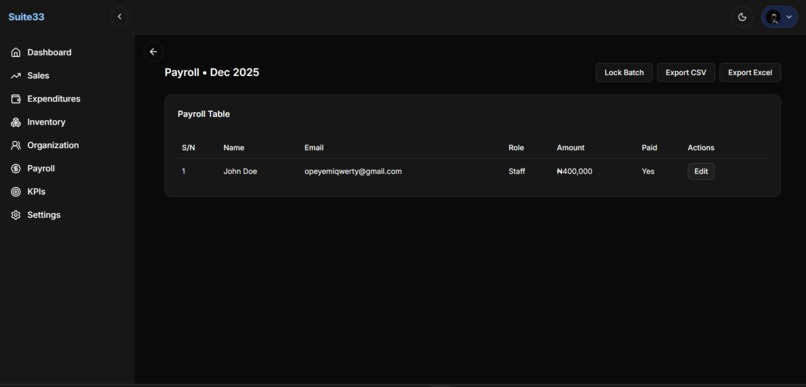
Task: Click the Payroll • Dec 2025 heading
Action: point(212,72)
